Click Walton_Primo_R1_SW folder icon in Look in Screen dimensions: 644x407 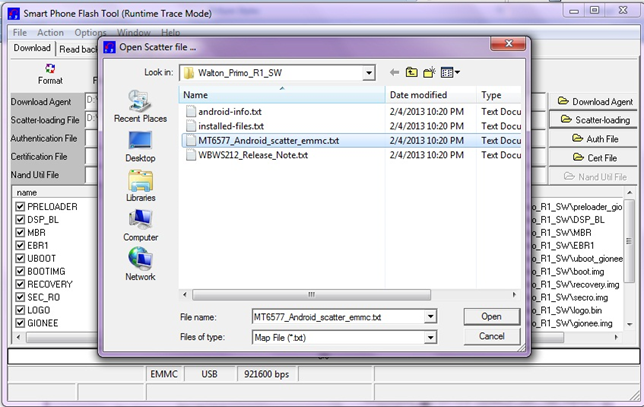click(x=189, y=73)
